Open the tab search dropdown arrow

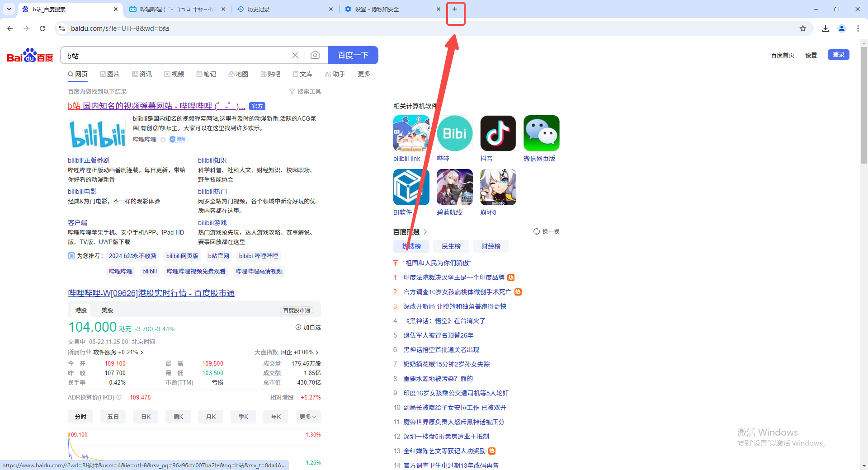[x=9, y=9]
